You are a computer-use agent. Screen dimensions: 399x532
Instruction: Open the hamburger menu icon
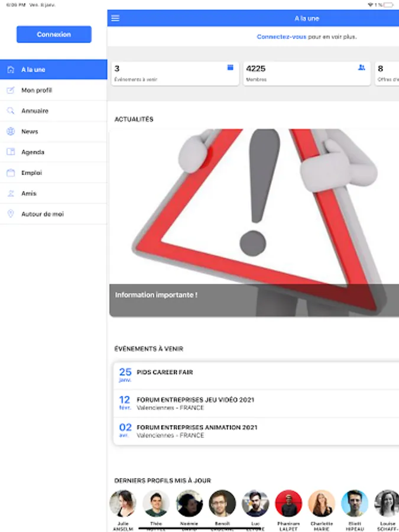pyautogui.click(x=115, y=18)
